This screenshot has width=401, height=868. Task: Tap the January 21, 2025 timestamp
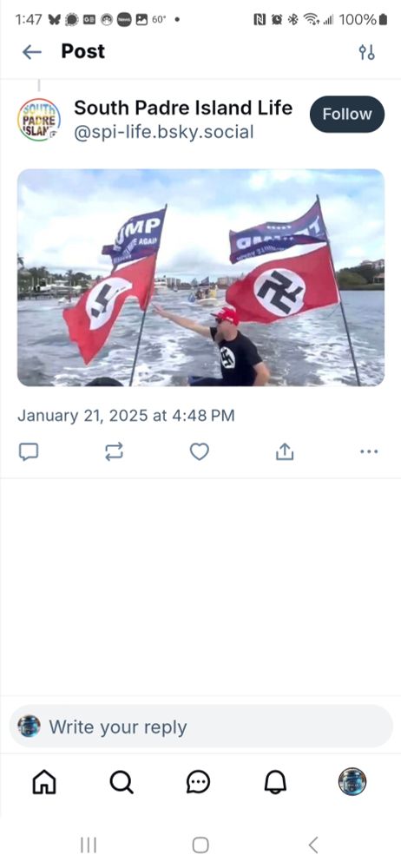(x=126, y=416)
